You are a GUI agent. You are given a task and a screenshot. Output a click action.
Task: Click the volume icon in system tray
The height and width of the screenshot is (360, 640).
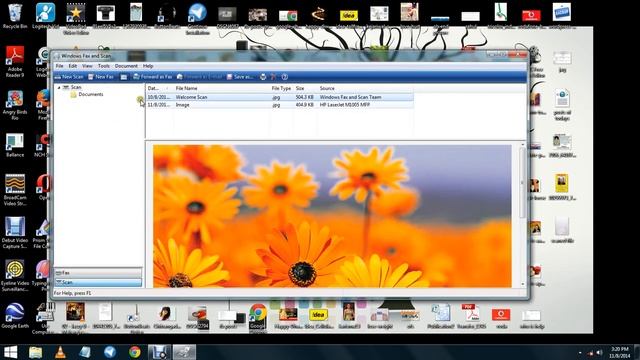pyautogui.click(x=599, y=352)
